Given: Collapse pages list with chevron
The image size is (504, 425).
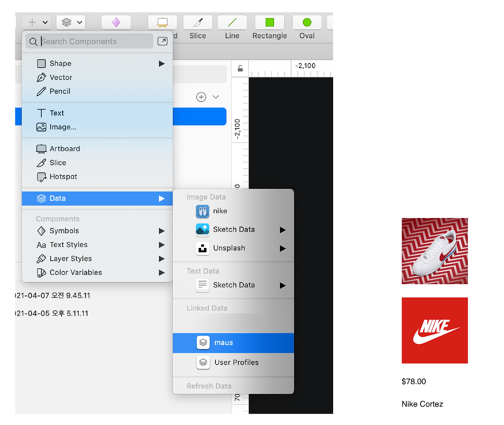Looking at the screenshot, I should coord(216,97).
